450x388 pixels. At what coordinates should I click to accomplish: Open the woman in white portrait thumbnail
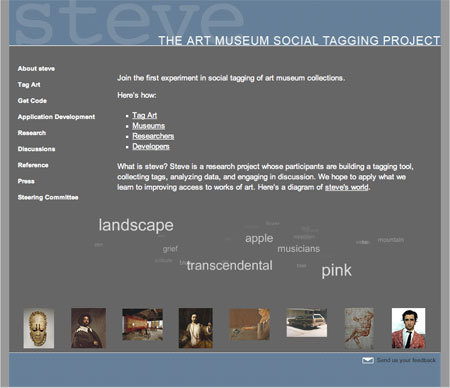pyautogui.click(x=196, y=328)
